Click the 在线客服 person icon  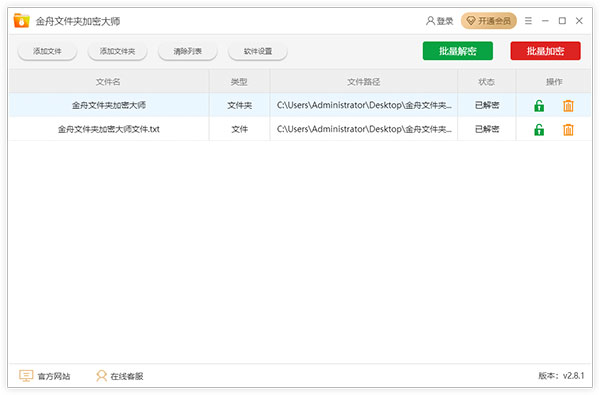coord(101,376)
